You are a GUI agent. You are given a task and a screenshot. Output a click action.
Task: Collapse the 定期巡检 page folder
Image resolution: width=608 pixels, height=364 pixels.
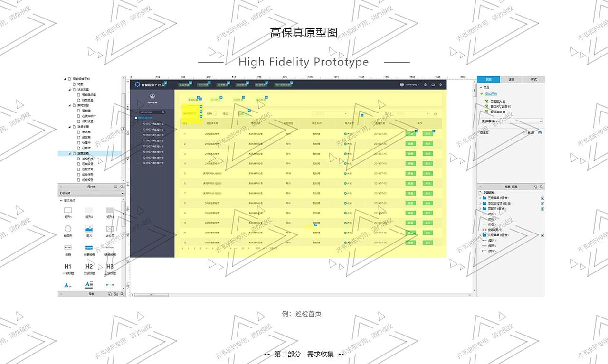(x=69, y=153)
